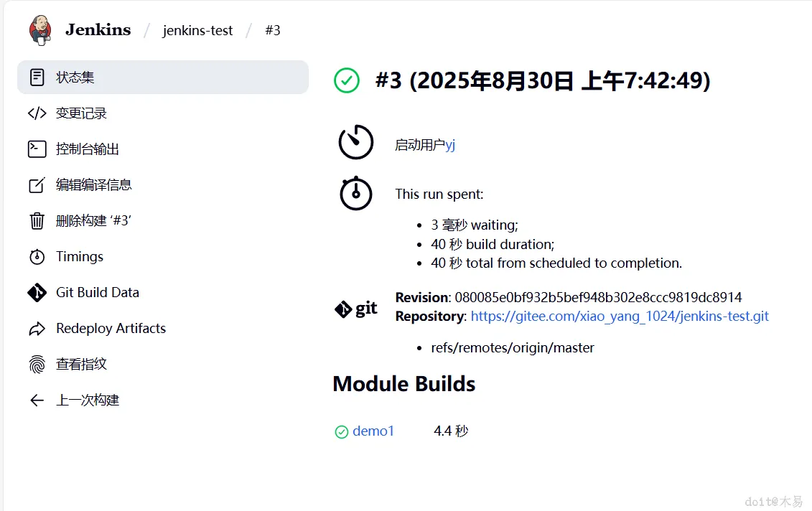Screen dimensions: 812x511
Task: Click the trash icon to delete build #3
Action: [37, 221]
